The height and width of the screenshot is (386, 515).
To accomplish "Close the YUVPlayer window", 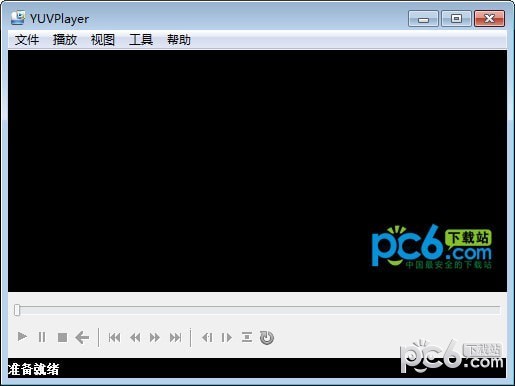I will [x=489, y=18].
